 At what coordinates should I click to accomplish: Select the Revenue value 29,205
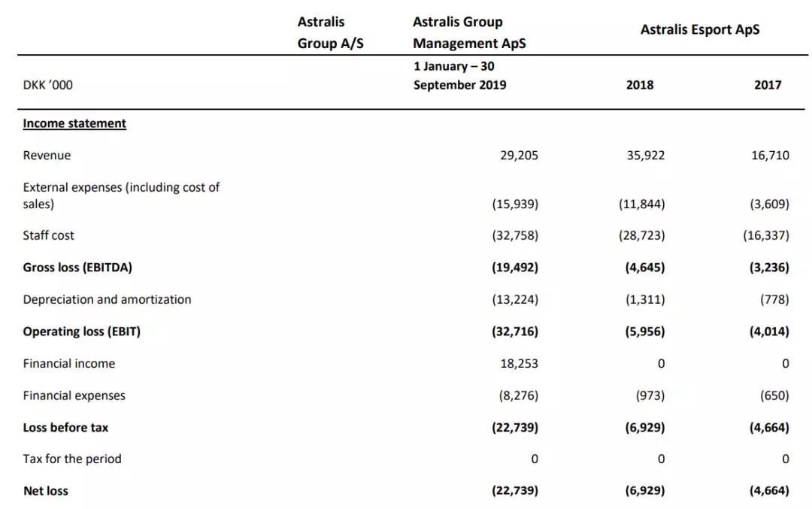tap(519, 156)
